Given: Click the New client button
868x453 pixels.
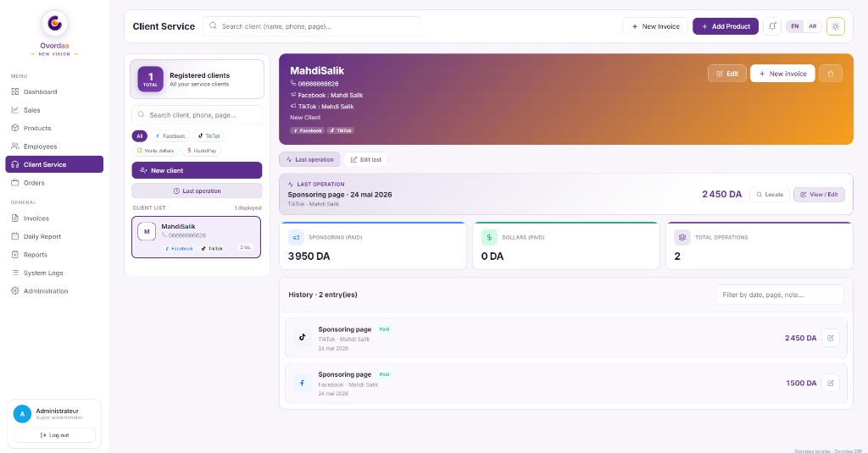Looking at the screenshot, I should tap(197, 170).
